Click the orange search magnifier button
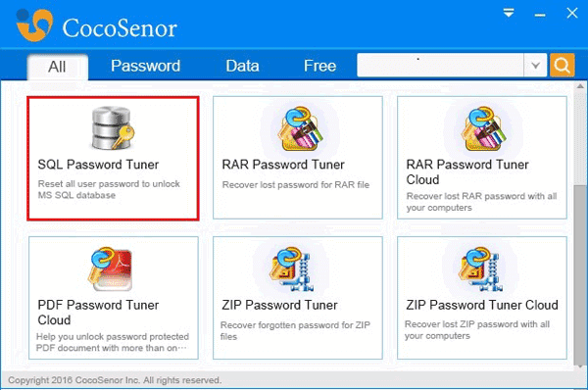 [562, 66]
